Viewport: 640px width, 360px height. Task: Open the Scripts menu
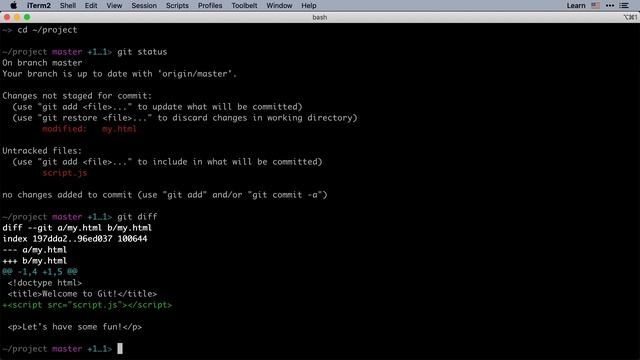coord(177,5)
